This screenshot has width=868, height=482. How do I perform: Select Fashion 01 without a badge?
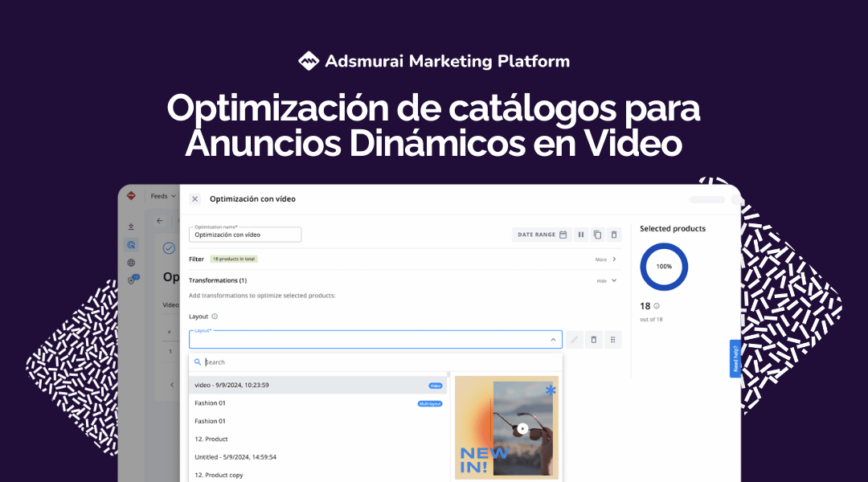point(317,421)
